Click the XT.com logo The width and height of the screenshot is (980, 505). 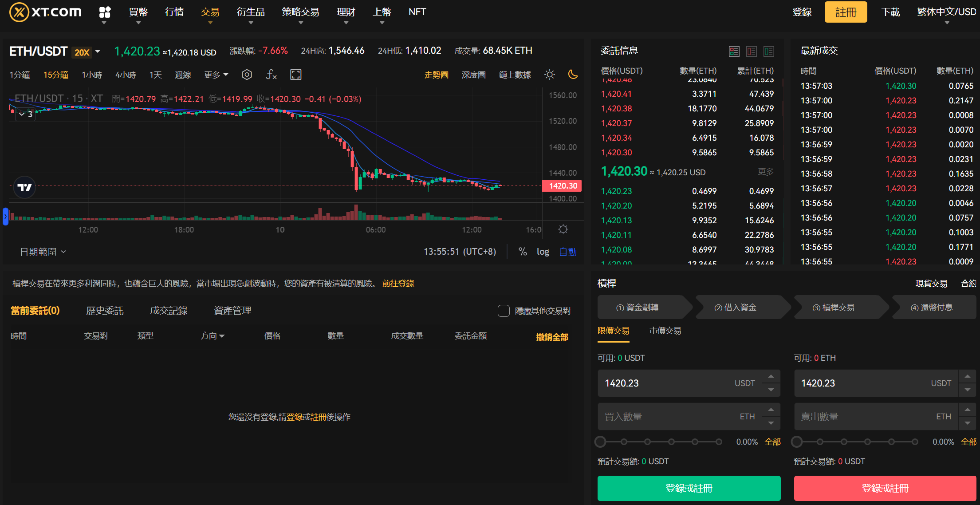tap(45, 12)
